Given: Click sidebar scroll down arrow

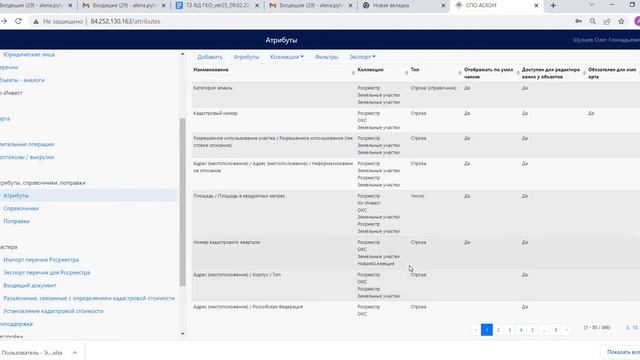Looking at the screenshot, I should pyautogui.click(x=182, y=333).
